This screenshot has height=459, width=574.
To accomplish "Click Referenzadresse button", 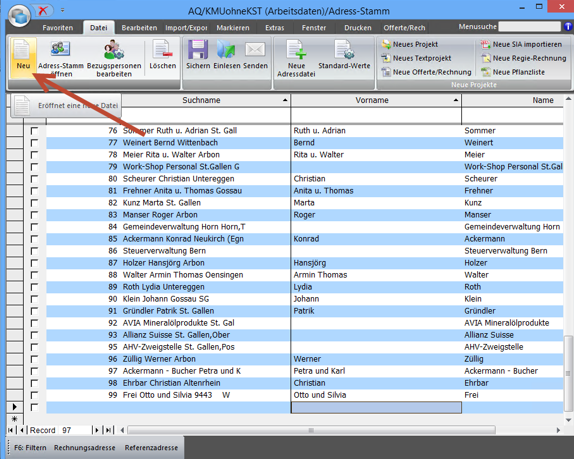I will (151, 448).
